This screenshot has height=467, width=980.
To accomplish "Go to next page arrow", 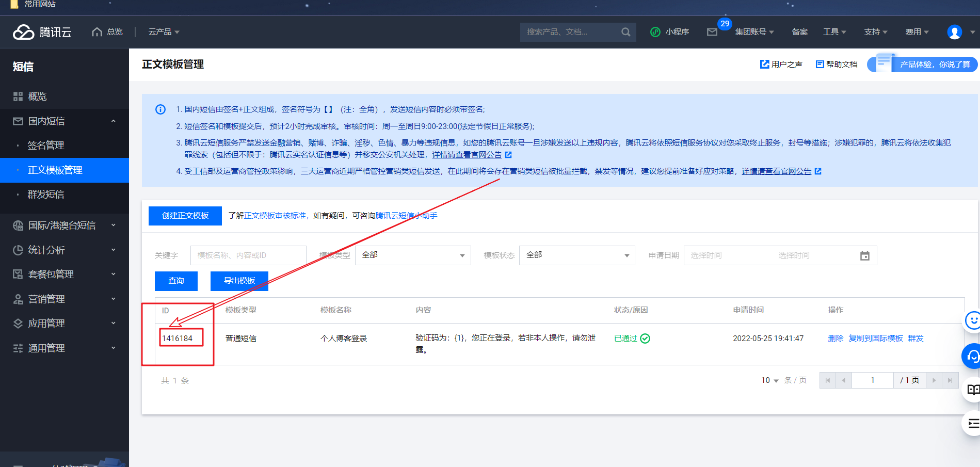I will (x=934, y=380).
